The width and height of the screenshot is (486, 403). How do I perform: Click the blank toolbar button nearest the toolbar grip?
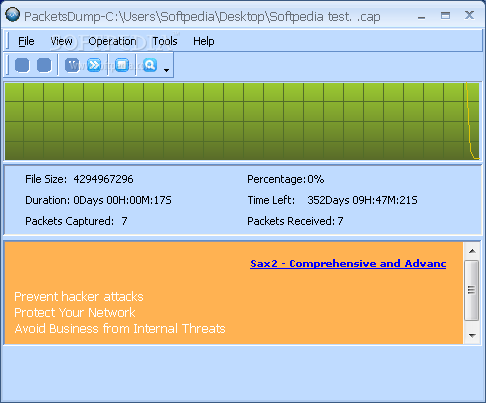[x=22, y=65]
